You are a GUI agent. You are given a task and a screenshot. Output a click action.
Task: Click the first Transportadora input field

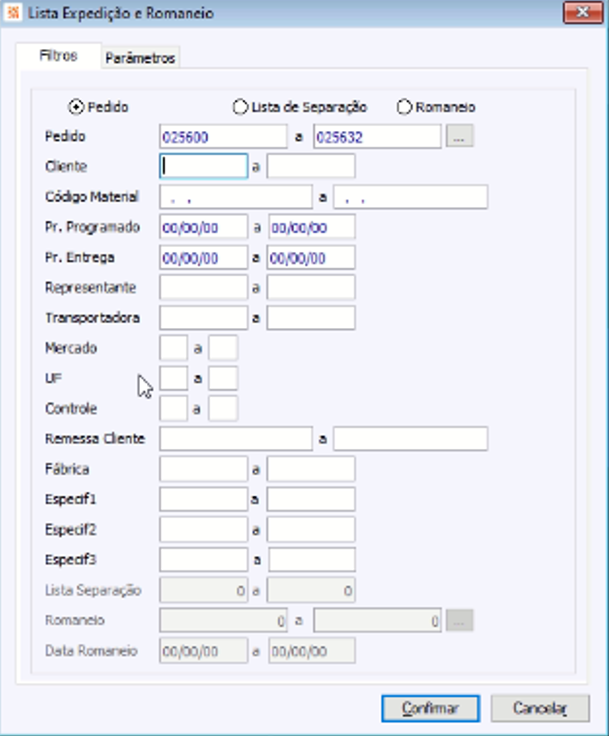[203, 318]
